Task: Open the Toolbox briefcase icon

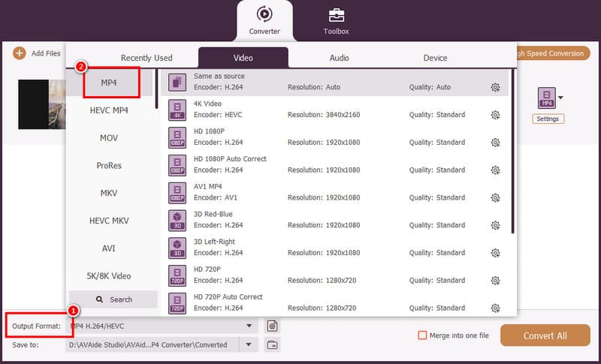Action: coord(336,14)
